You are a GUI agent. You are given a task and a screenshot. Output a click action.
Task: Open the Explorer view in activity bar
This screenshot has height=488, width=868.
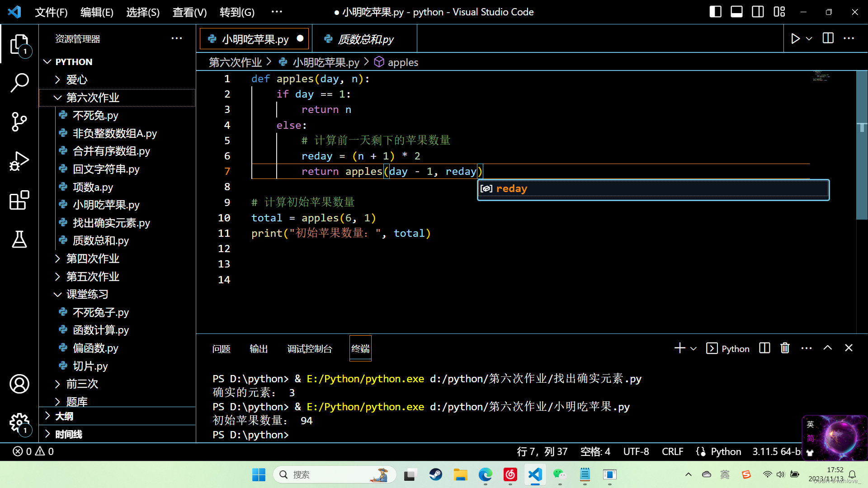[19, 45]
